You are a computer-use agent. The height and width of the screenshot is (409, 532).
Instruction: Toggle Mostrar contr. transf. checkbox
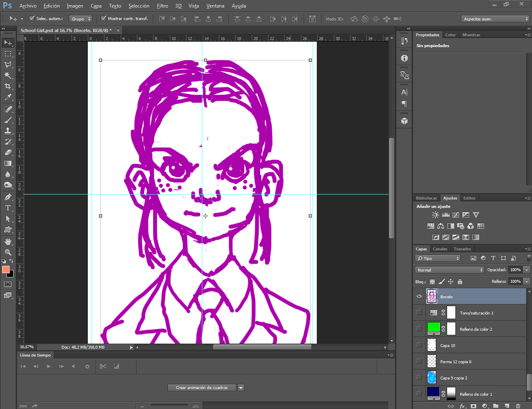tap(104, 19)
